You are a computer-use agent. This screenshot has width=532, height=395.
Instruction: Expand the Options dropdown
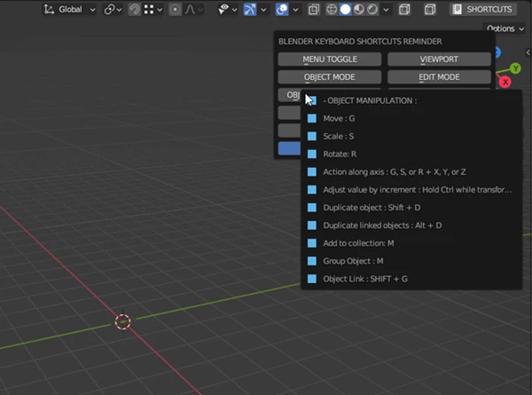[x=505, y=28]
